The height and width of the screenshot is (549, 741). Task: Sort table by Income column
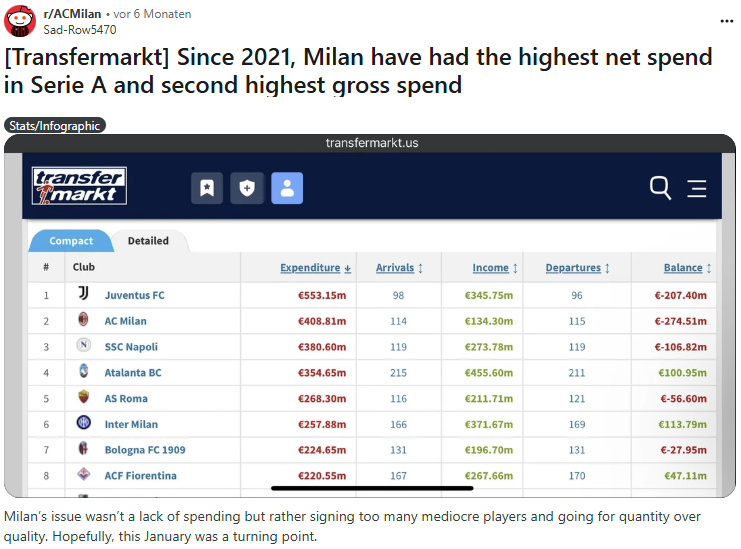[495, 268]
